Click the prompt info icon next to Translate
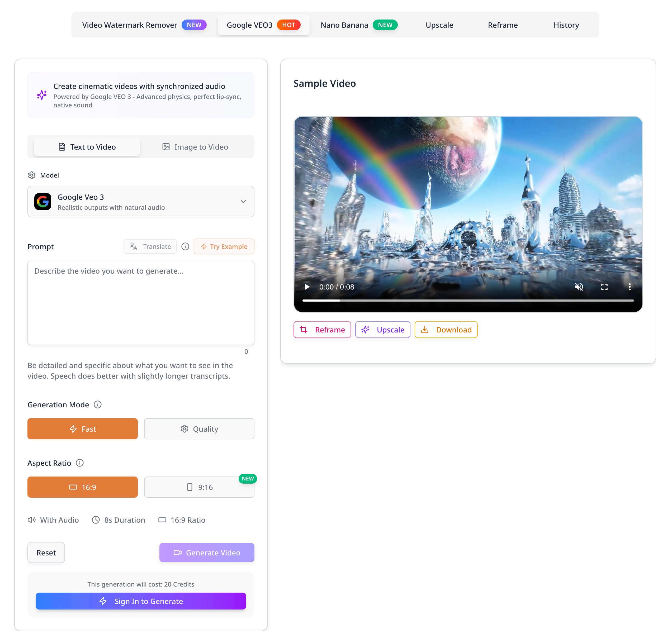 [185, 246]
